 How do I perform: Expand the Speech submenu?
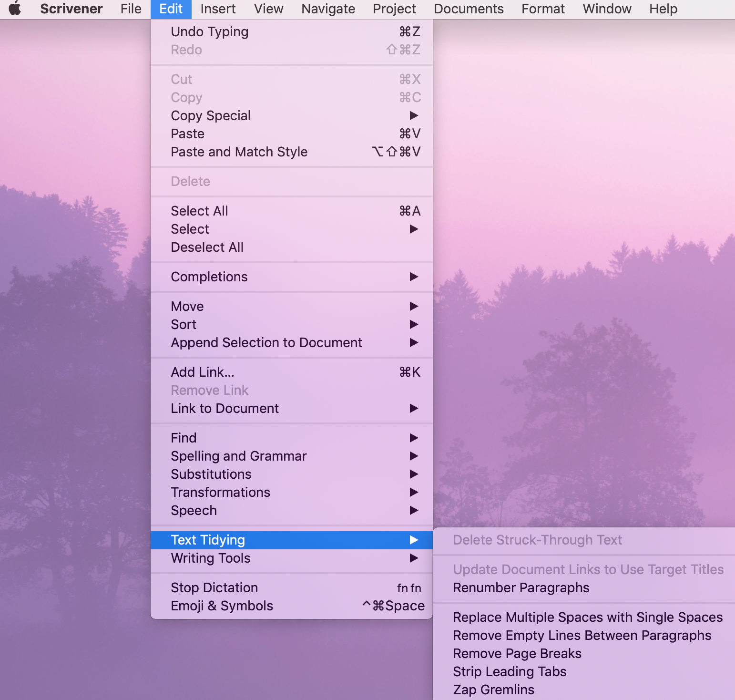[x=292, y=510]
